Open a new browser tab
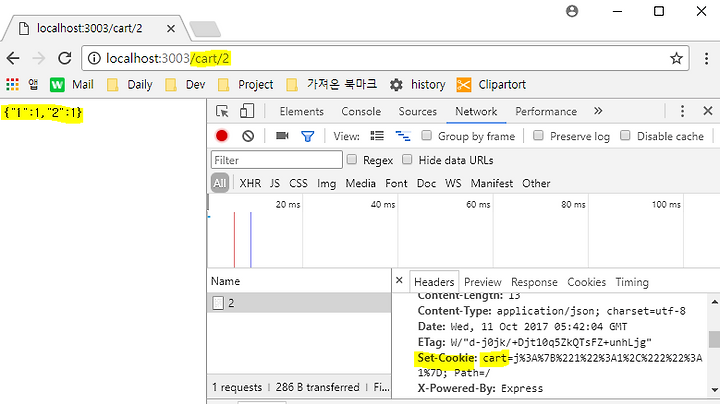The image size is (720, 404). (x=205, y=28)
